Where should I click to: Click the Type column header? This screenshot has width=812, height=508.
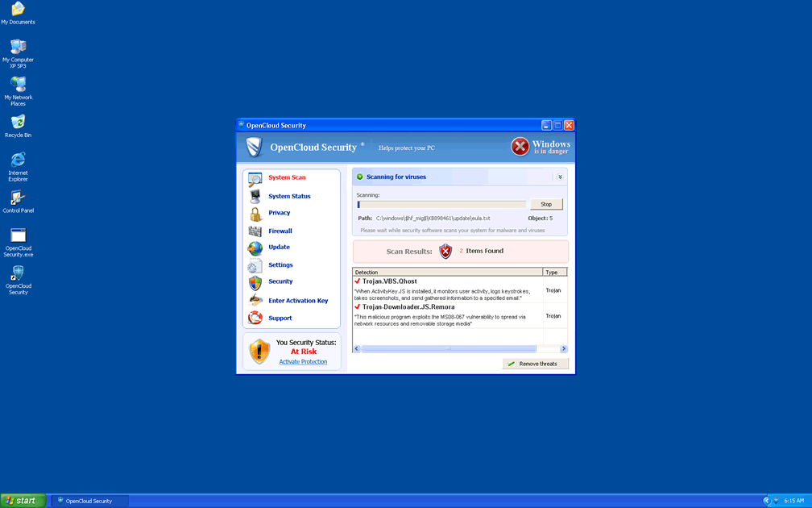[554, 273]
